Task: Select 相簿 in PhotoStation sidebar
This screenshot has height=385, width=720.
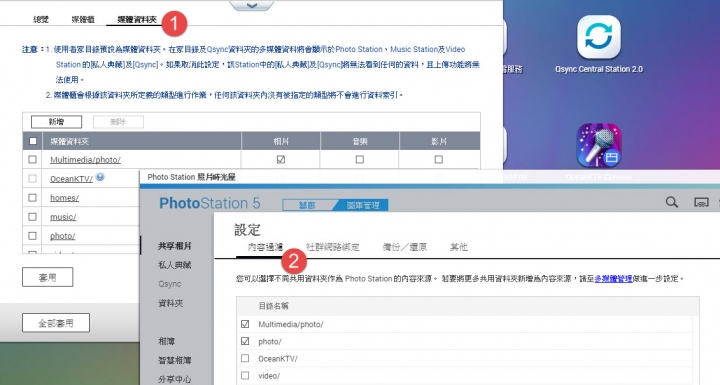Action: coord(166,341)
